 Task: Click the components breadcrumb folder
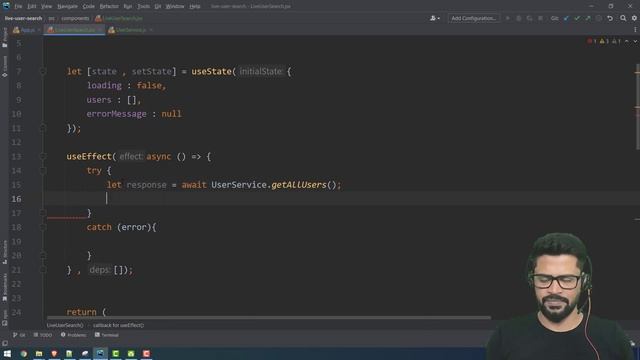(75, 18)
